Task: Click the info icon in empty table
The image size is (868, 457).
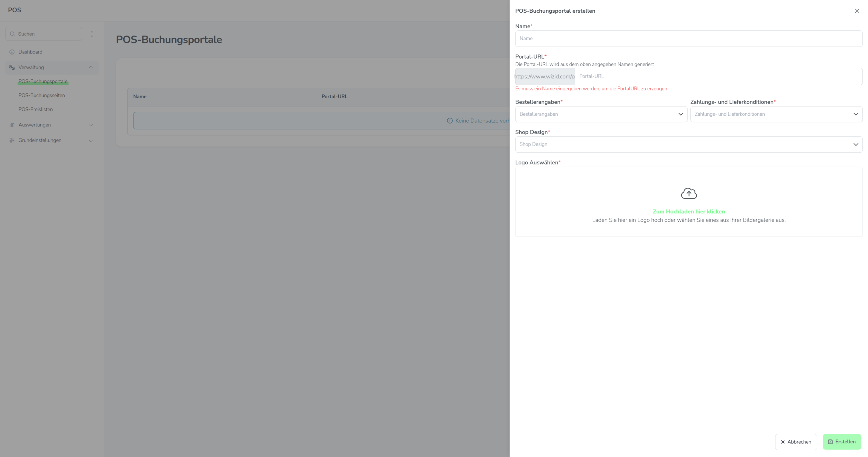Action: [x=450, y=121]
